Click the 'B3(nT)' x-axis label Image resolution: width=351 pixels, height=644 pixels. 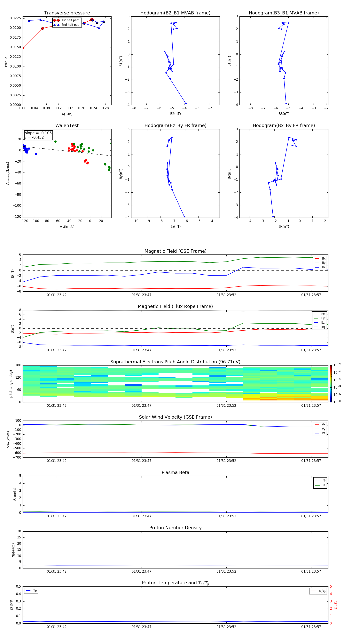click(284, 114)
